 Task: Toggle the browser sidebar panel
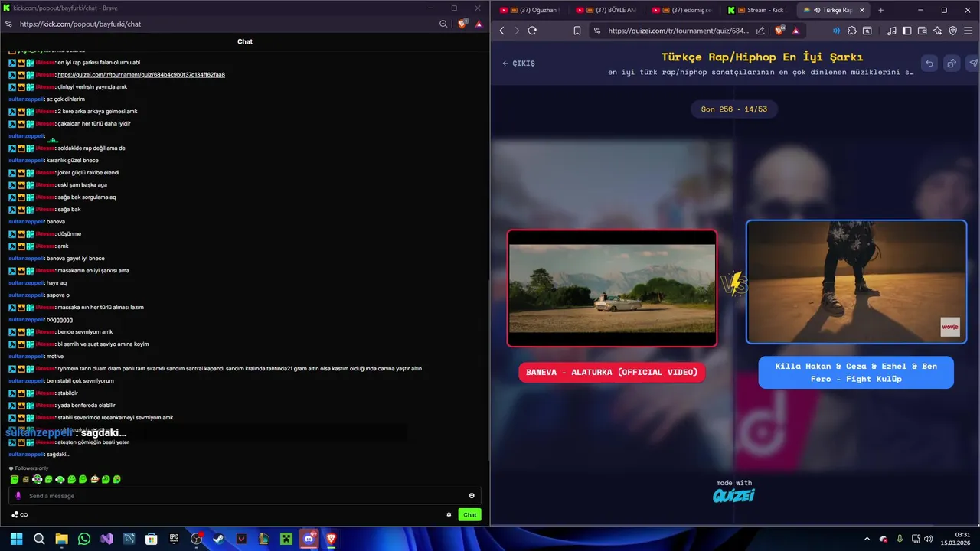907,31
